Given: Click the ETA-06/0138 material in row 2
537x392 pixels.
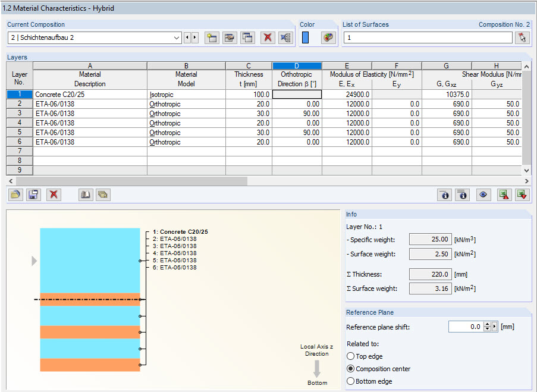Looking at the screenshot, I should (x=90, y=104).
